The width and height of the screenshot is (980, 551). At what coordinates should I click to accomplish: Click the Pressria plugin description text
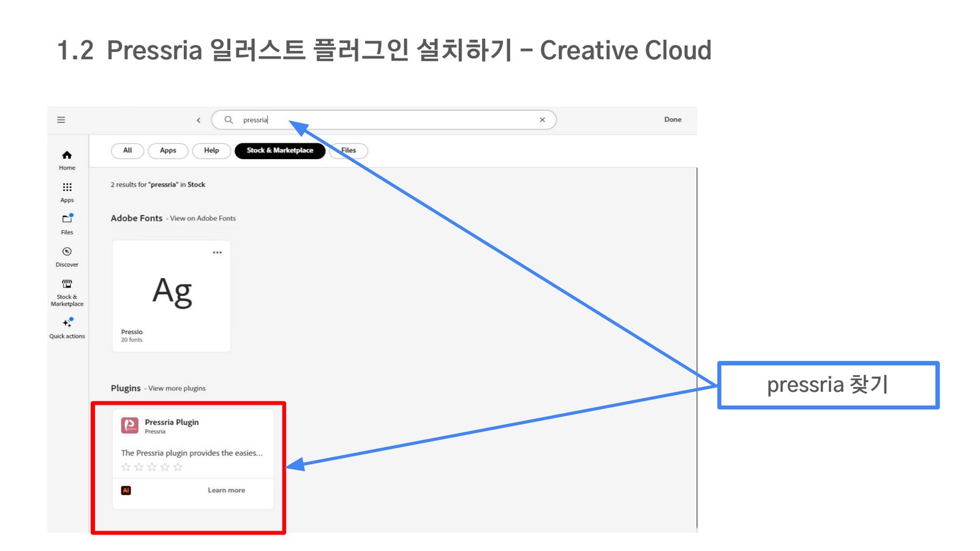[x=192, y=453]
